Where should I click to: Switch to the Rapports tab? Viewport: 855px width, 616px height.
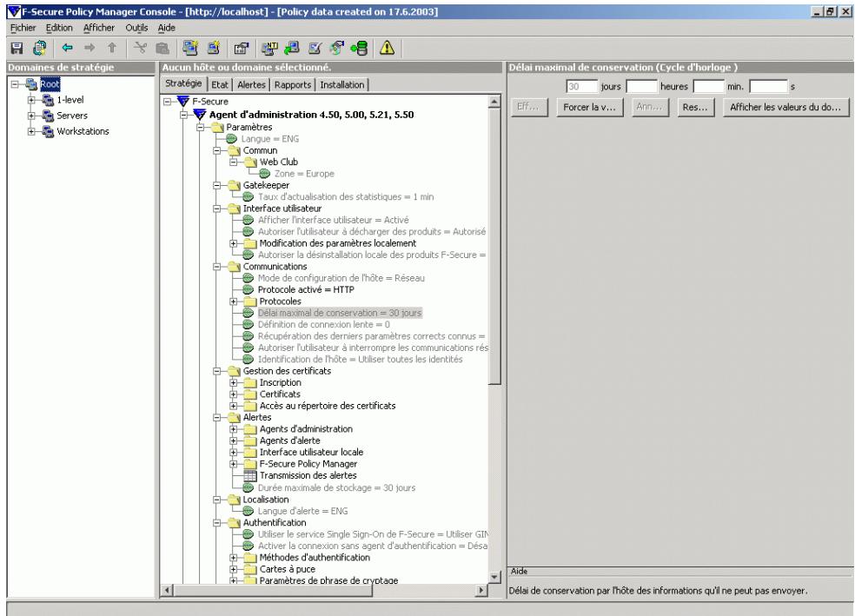pyautogui.click(x=293, y=84)
